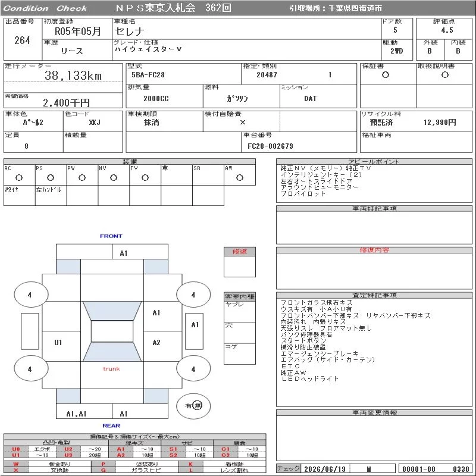Select the recycle status "預託済"
The width and height of the screenshot is (476, 476).
pos(381,123)
